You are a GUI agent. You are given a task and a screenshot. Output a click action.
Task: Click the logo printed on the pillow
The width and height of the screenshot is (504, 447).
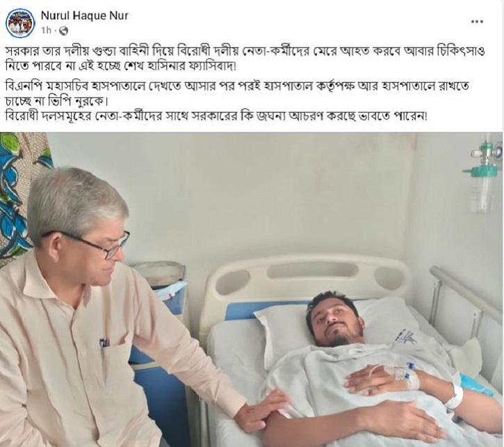pyautogui.click(x=407, y=337)
